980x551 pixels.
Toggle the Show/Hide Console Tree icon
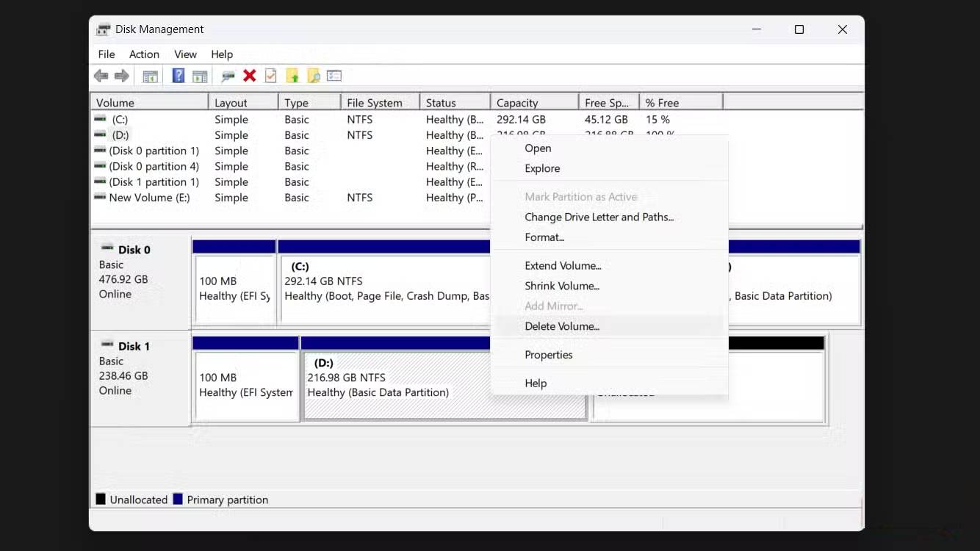pos(150,76)
